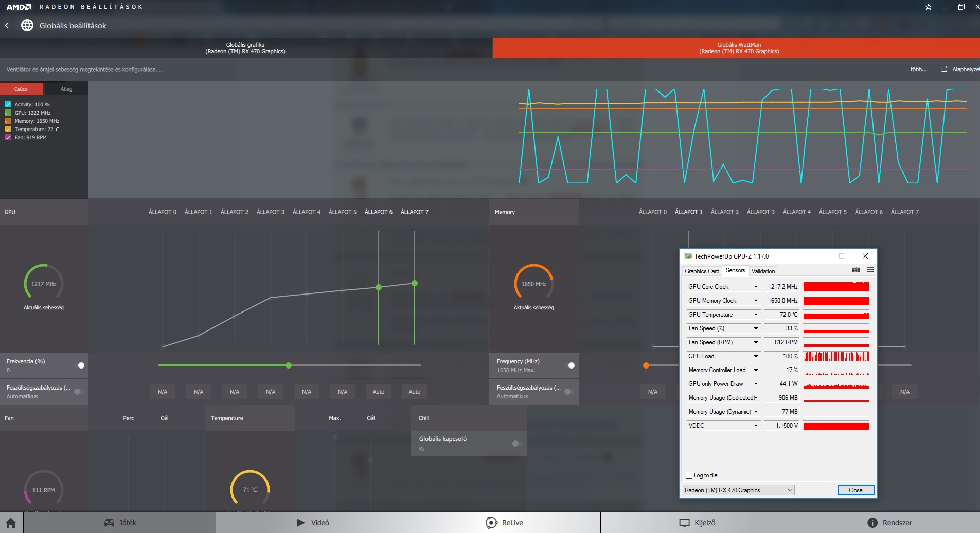Viewport: 980px width, 533px height.
Task: Toggle Temperature 72 °C graph checkbox
Action: 8,129
